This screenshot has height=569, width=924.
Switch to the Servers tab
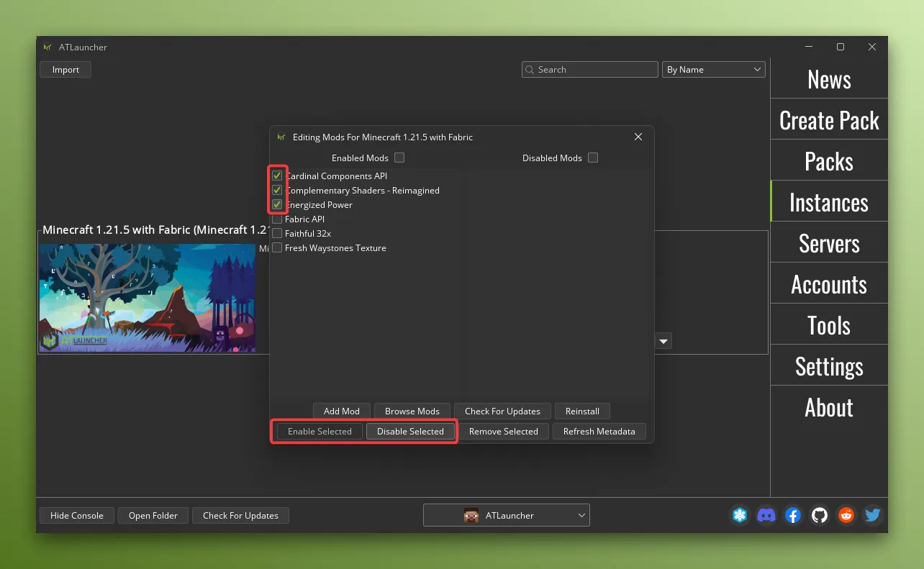tap(828, 243)
